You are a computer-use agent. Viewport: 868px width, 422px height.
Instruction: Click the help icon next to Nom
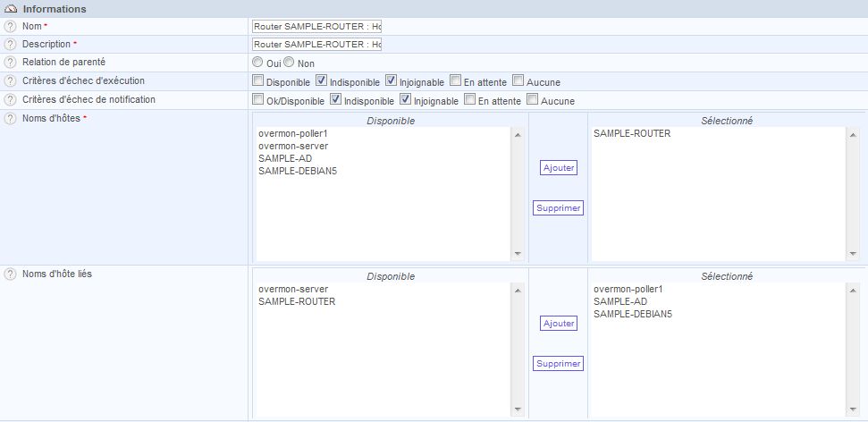(x=11, y=27)
